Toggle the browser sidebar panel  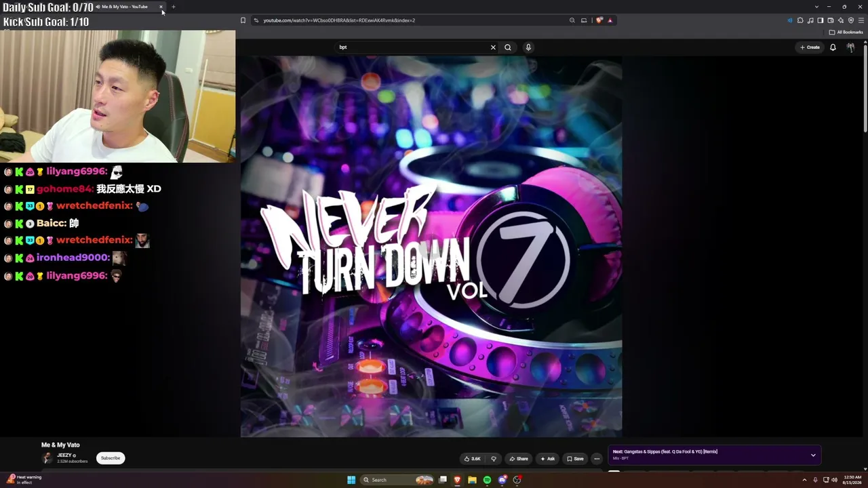[821, 20]
